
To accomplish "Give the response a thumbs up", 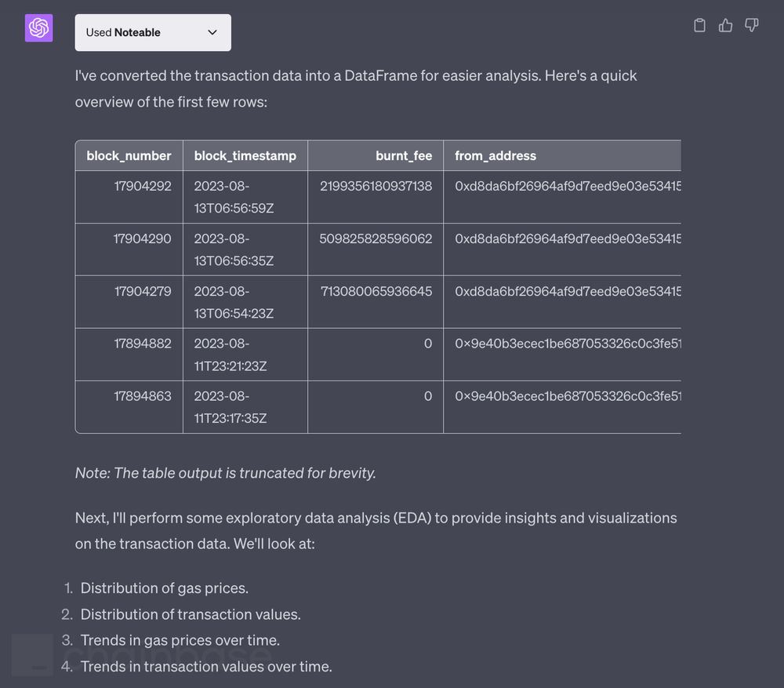I will [x=726, y=26].
